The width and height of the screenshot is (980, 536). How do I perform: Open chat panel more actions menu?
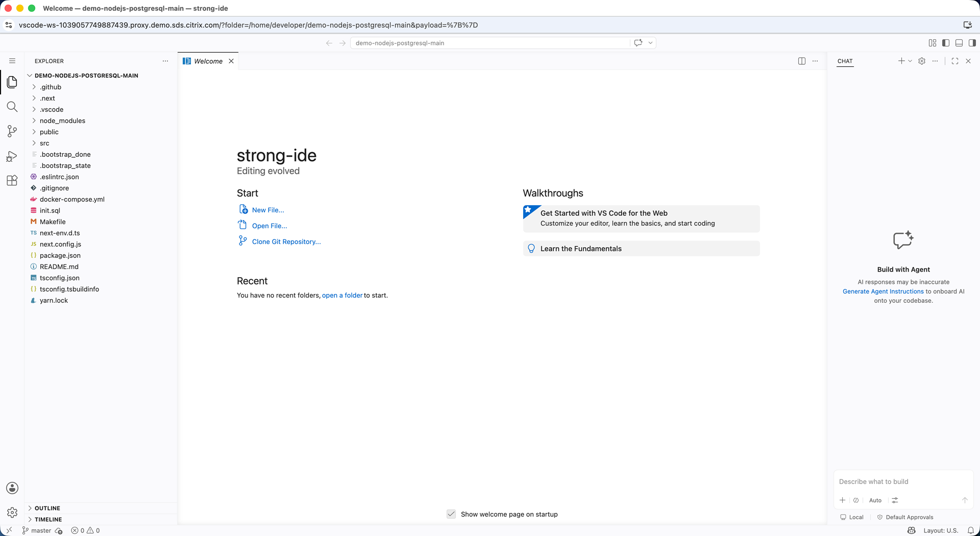935,61
